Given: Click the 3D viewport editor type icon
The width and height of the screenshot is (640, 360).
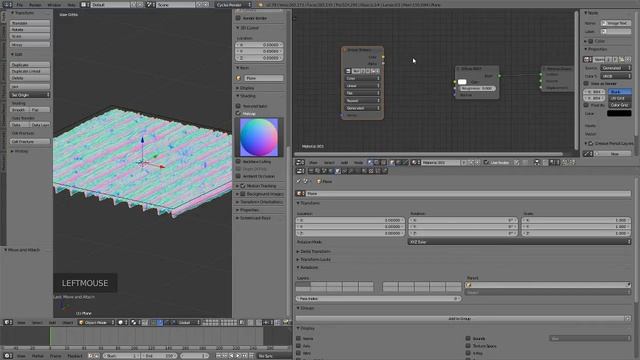Looking at the screenshot, I should coord(7,322).
